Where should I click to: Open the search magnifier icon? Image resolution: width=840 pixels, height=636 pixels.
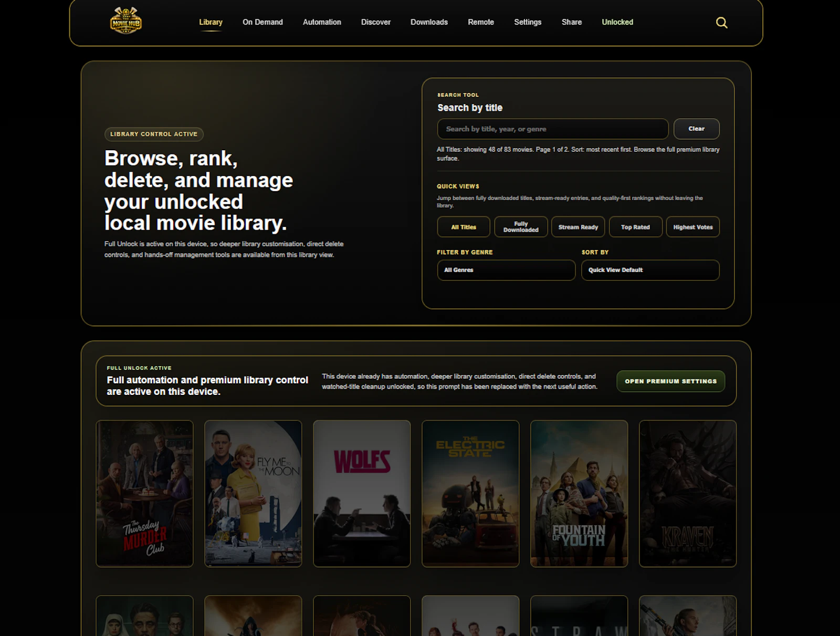tap(721, 23)
